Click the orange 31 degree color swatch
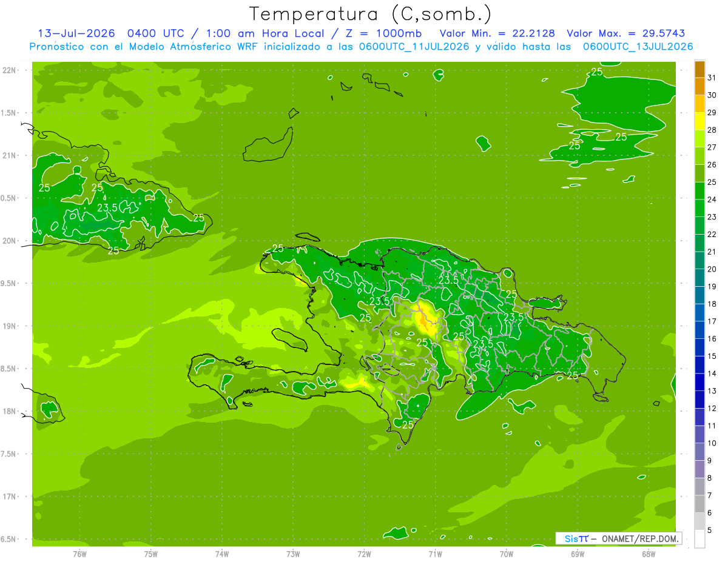The image size is (728, 562). 699,69
